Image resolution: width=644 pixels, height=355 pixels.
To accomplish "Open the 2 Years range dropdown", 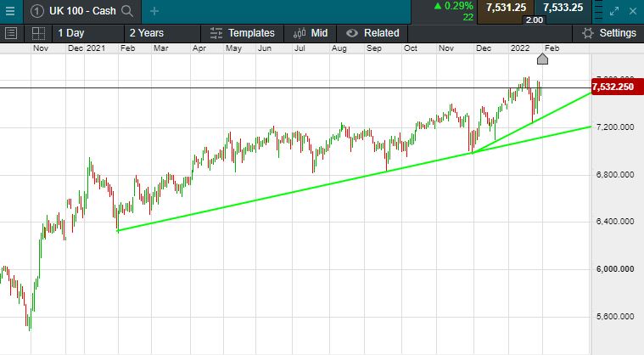I will 146,33.
